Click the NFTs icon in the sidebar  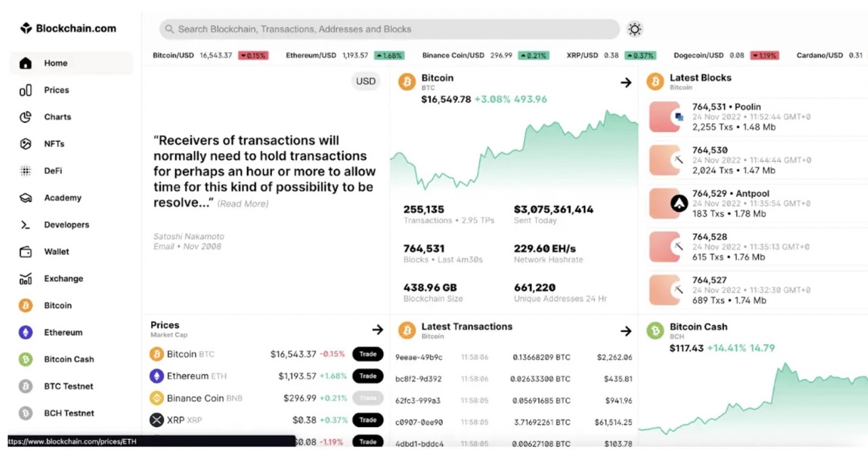pyautogui.click(x=24, y=144)
